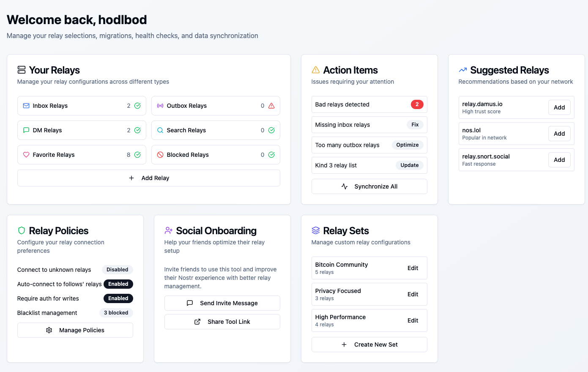Click the 3 blocked blacklist badge
Viewport: 588px width, 372px height.
point(116,313)
